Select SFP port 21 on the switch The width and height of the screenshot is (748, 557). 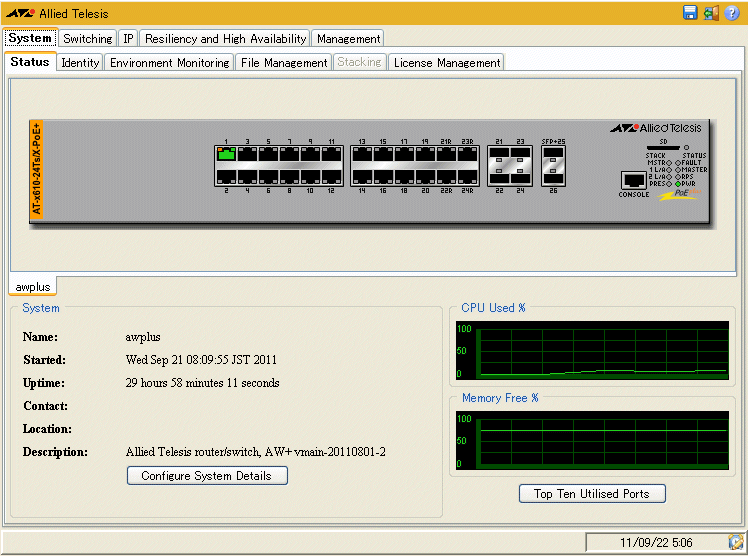coord(499,154)
